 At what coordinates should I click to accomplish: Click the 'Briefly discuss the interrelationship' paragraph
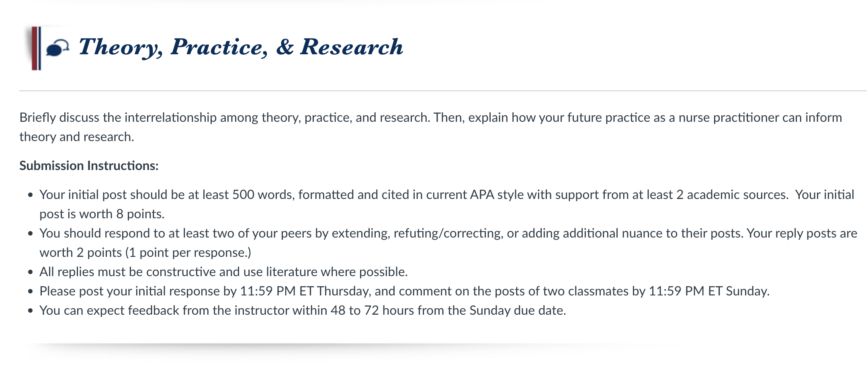(430, 127)
